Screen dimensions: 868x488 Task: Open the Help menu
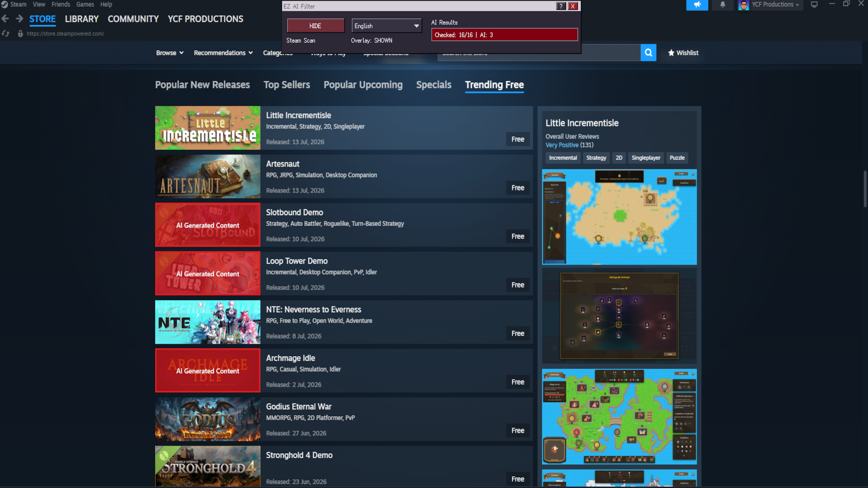coord(106,5)
